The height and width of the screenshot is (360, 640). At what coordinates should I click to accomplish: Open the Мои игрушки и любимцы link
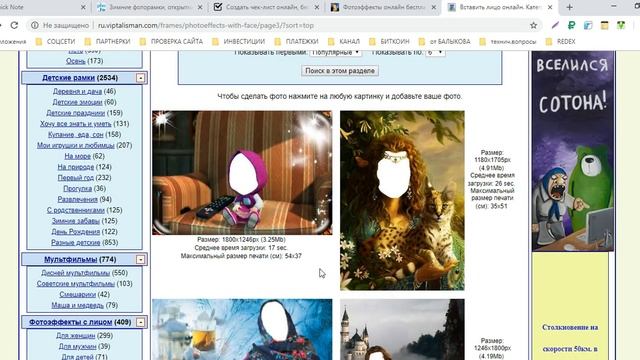point(76,145)
